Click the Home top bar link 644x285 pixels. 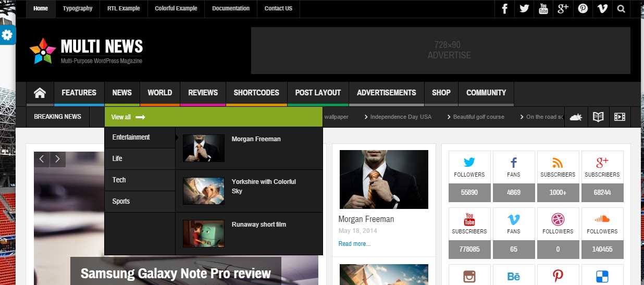[x=41, y=8]
